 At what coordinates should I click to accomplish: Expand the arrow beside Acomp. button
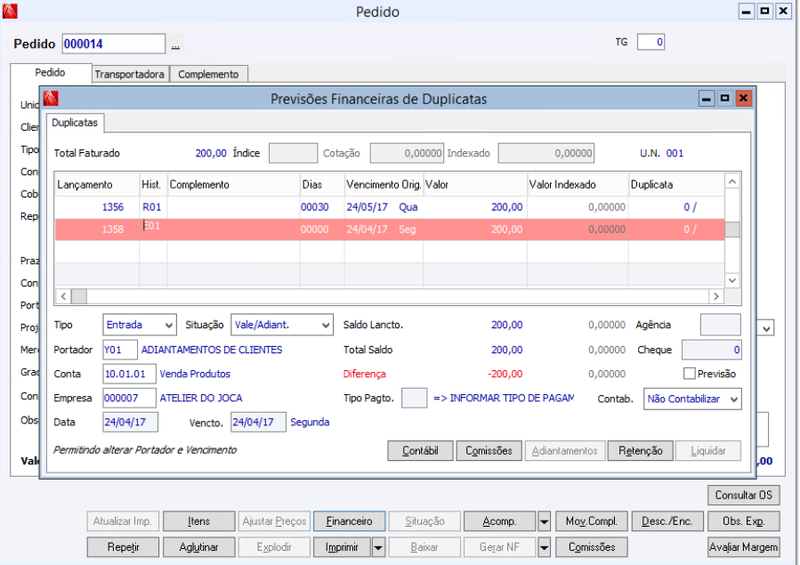click(544, 521)
